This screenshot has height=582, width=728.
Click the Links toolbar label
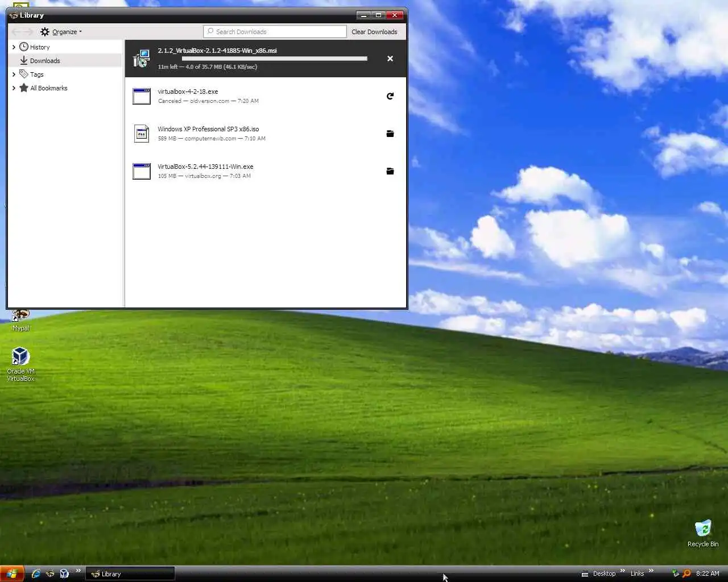click(x=637, y=573)
